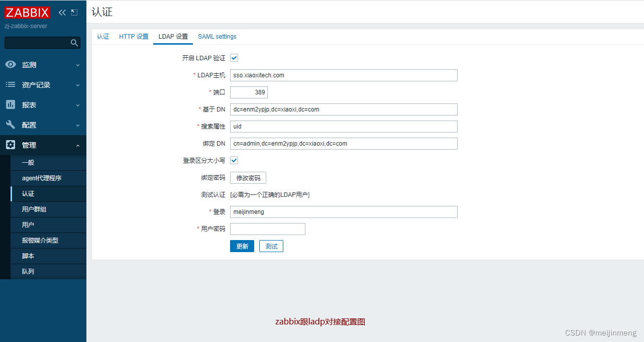Select 认证 in the sidebar

click(48, 194)
